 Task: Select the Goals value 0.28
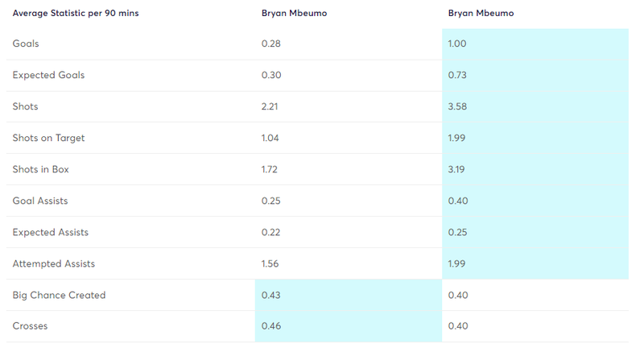click(x=271, y=43)
